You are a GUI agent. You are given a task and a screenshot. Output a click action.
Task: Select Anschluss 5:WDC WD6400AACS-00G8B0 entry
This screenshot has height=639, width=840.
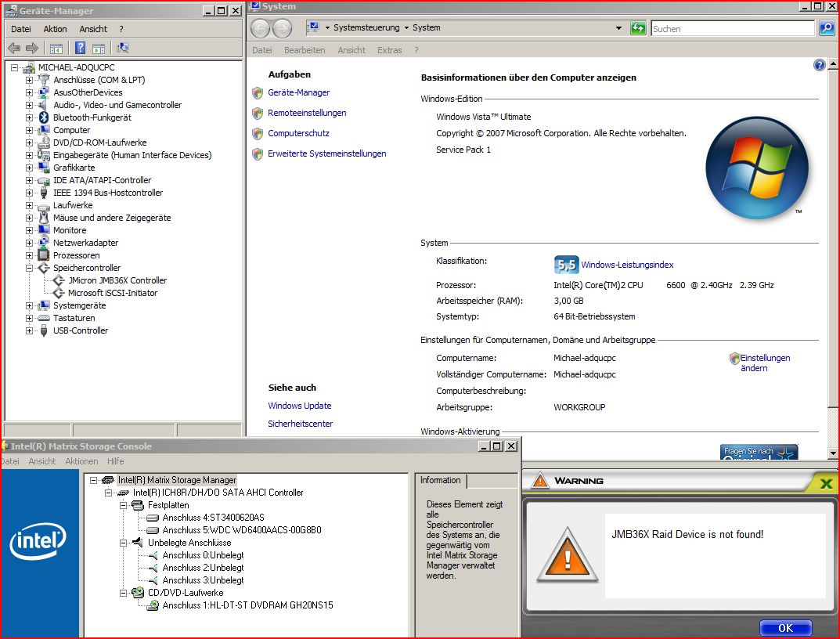coord(242,530)
